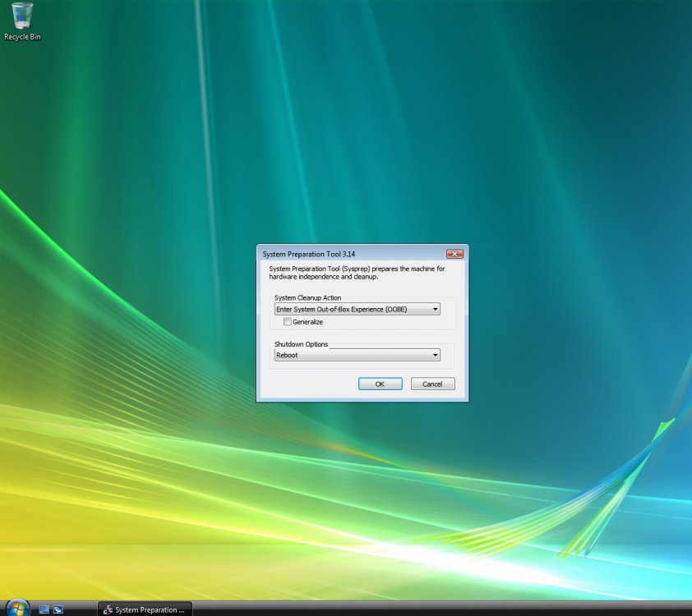
Task: Click the Windows Start orb
Action: (17, 609)
